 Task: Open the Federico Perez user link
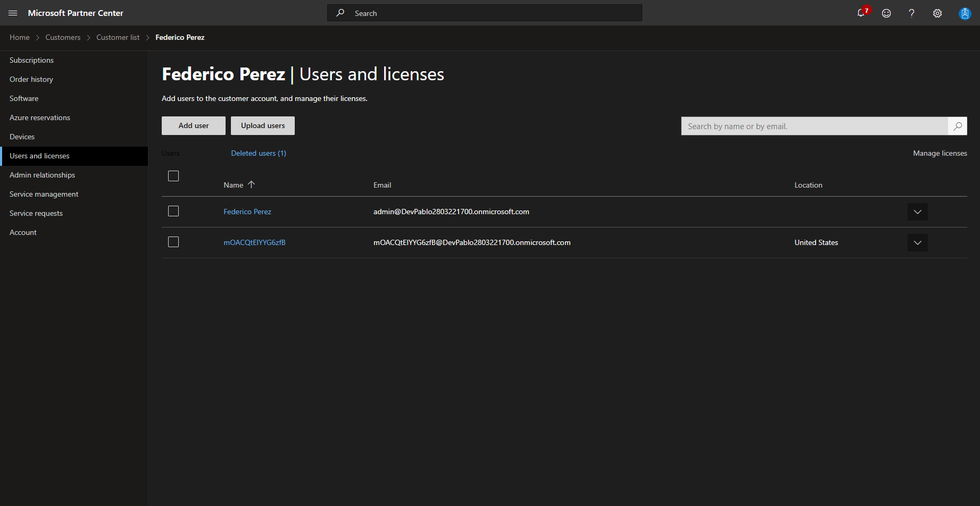(247, 212)
